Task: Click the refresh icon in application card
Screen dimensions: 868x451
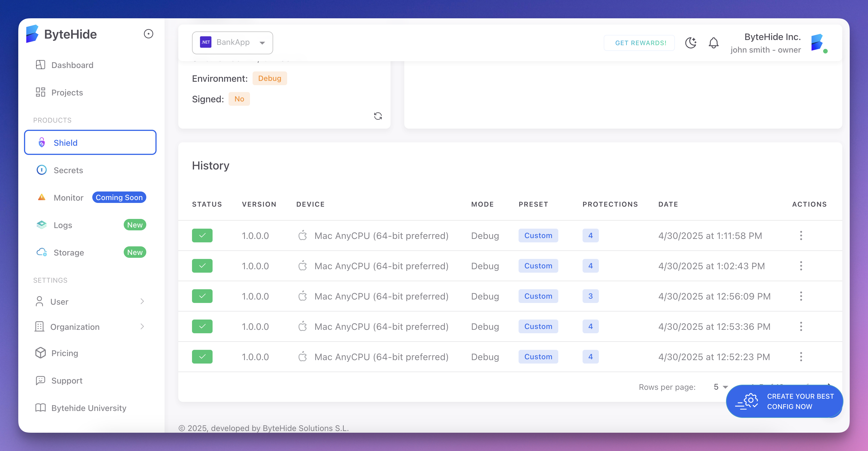Action: 378,116
